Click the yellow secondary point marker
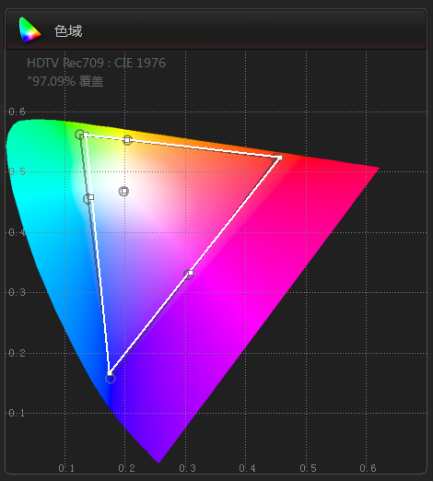Image resolution: width=434 pixels, height=482 pixels. [127, 140]
